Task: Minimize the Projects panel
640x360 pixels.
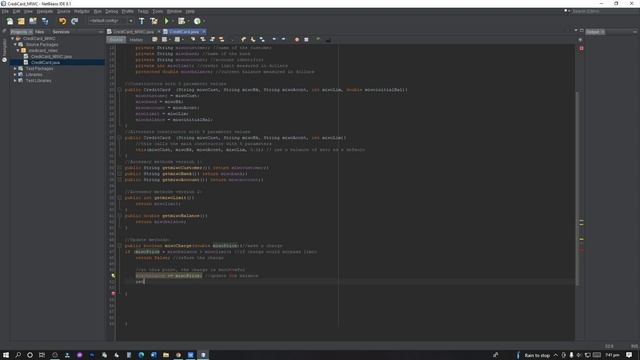Action: coord(101,32)
